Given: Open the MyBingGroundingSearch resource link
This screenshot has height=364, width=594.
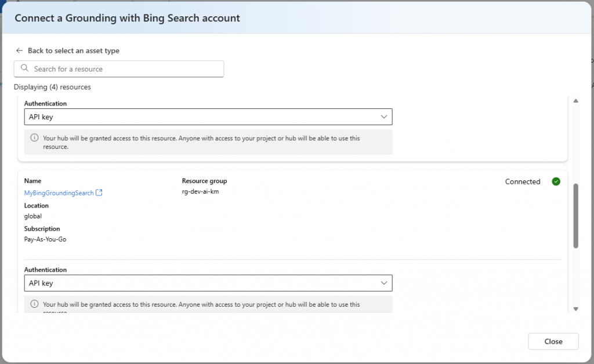Looking at the screenshot, I should tap(59, 193).
